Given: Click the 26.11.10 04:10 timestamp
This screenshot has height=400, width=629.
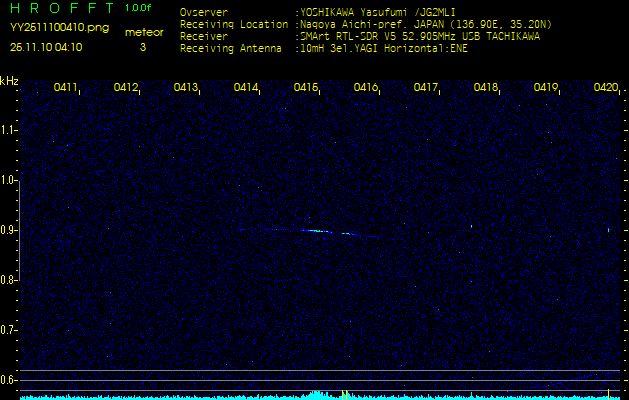Looking at the screenshot, I should pyautogui.click(x=46, y=46).
